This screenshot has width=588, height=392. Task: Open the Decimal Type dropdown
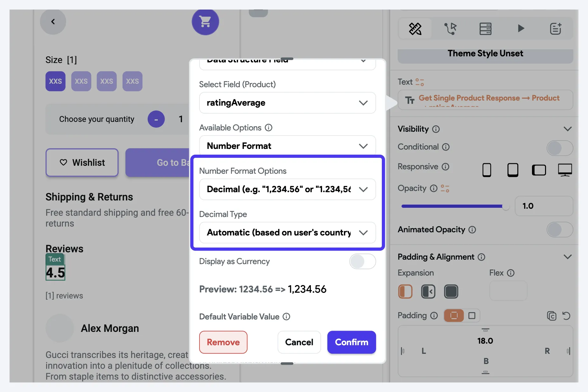point(287,233)
